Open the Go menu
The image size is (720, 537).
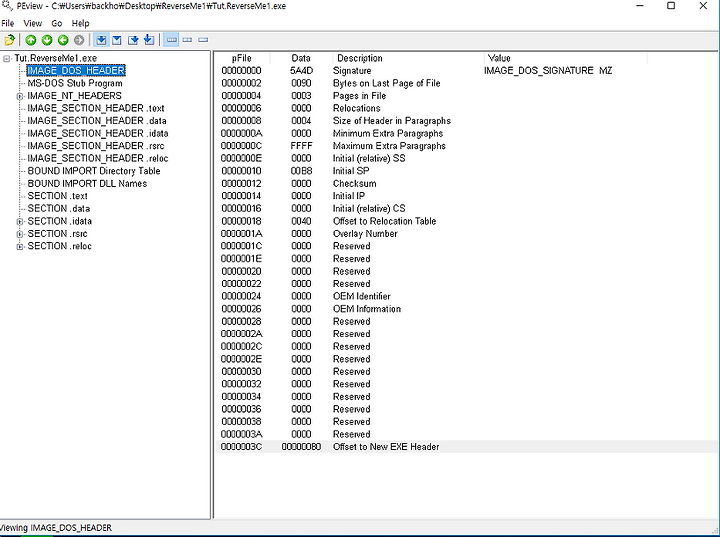tap(56, 23)
